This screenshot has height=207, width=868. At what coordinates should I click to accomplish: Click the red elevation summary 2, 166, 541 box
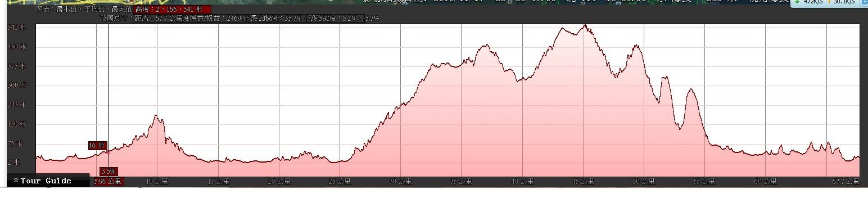pos(173,10)
